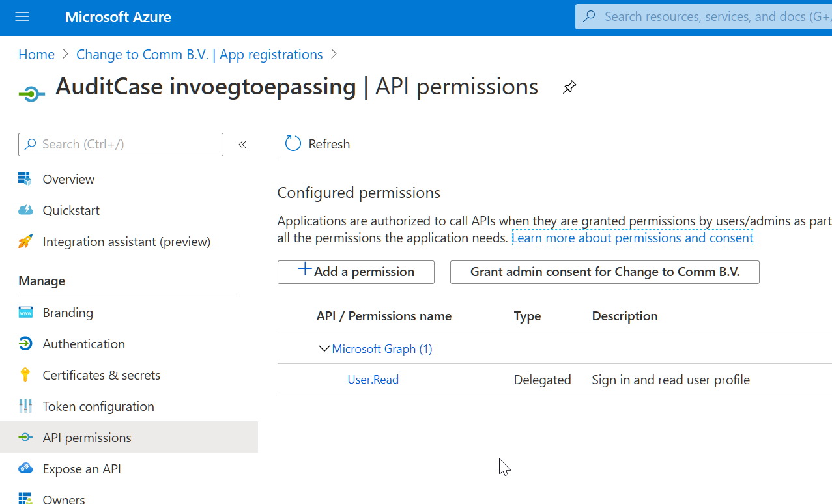
Task: Go to Home breadcrumb link
Action: point(36,55)
